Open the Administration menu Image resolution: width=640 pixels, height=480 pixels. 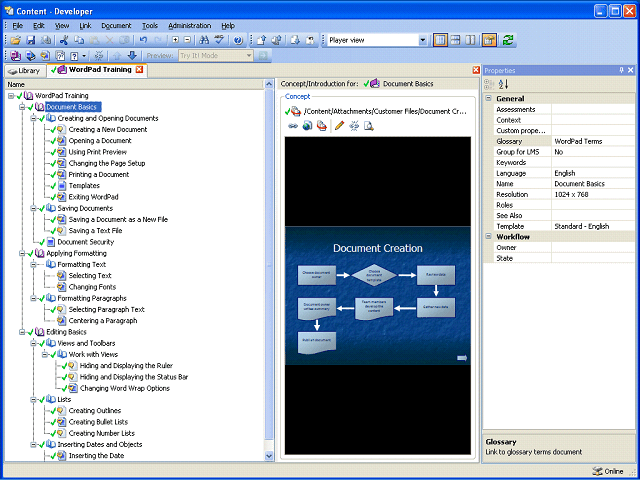point(189,25)
